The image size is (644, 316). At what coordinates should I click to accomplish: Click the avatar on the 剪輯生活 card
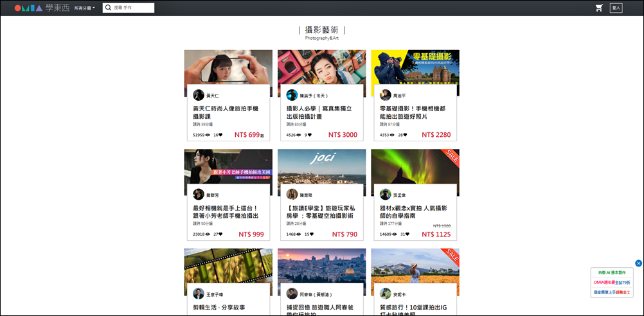point(199,294)
